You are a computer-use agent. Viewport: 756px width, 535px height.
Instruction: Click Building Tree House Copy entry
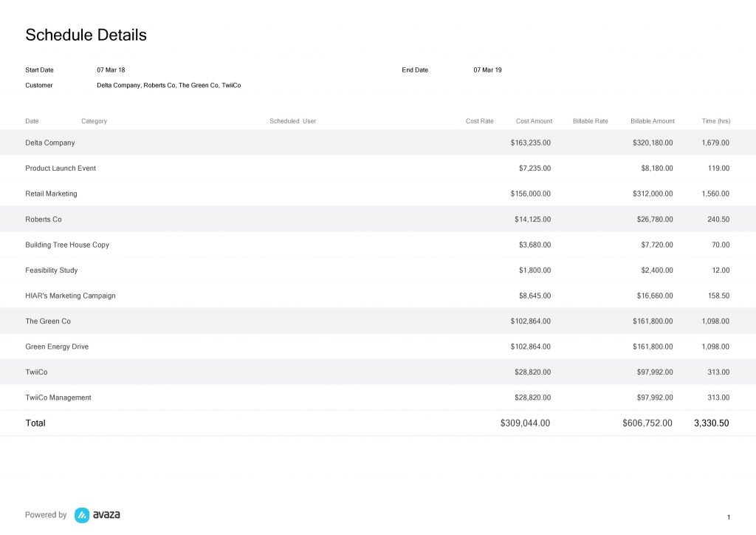tap(67, 245)
